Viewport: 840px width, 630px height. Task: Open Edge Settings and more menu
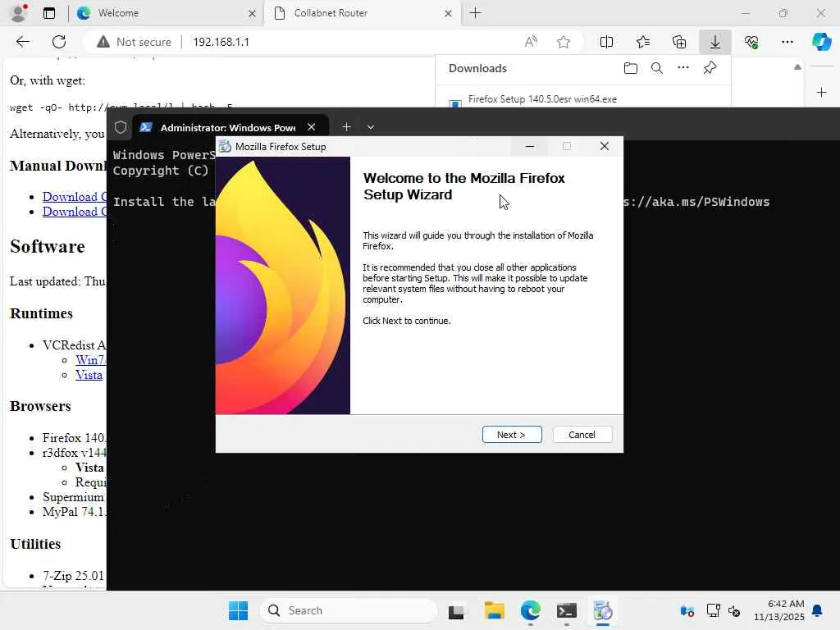click(x=787, y=42)
